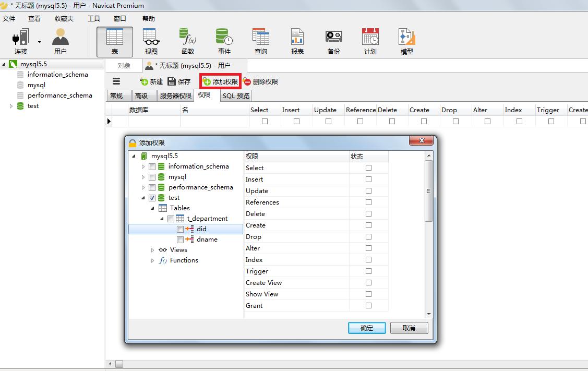
Task: Open the Function (函数) toolbar icon
Action: (187, 42)
